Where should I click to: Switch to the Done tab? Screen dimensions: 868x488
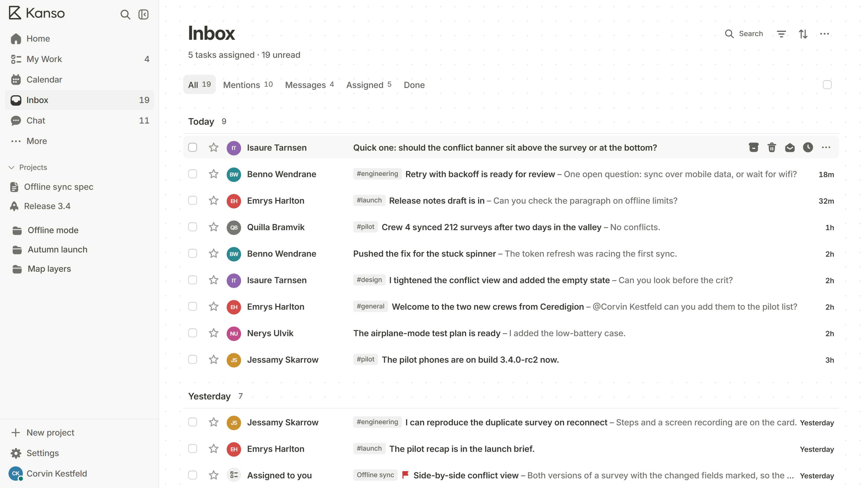(414, 85)
